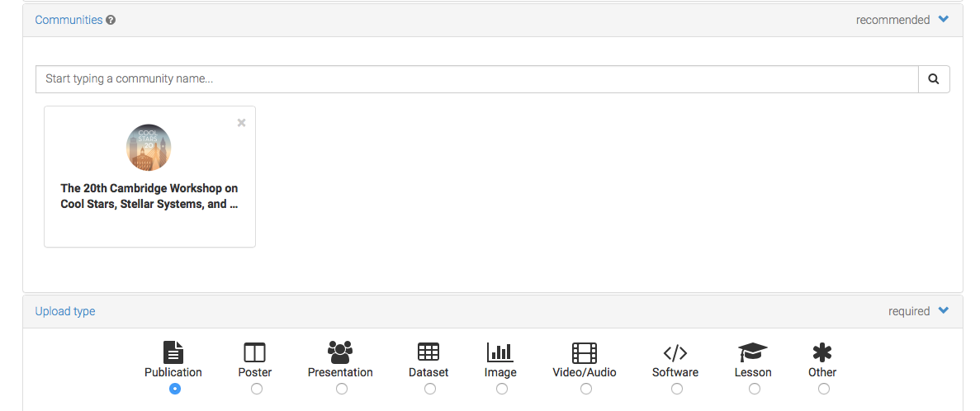Select the Poster radio button
This screenshot has width=980, height=411.
[x=256, y=389]
